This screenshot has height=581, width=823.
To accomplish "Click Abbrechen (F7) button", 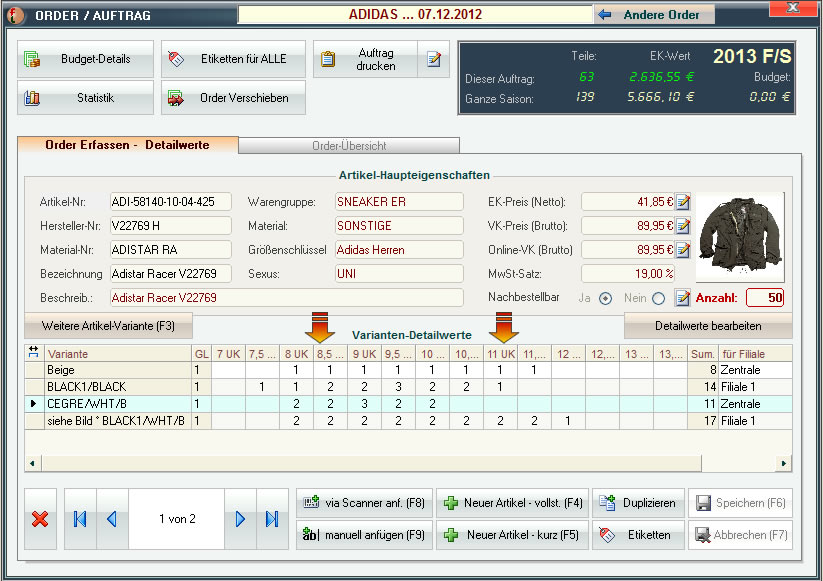I will click(740, 535).
